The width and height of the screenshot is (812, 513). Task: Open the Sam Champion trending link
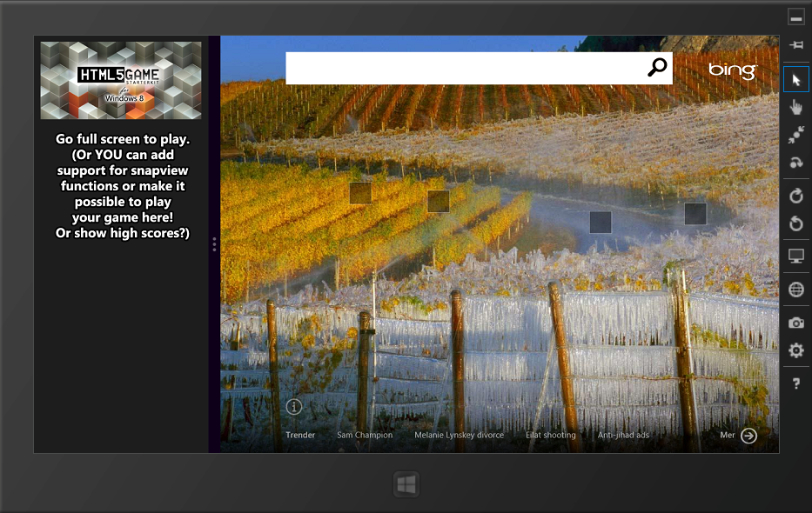pos(365,435)
